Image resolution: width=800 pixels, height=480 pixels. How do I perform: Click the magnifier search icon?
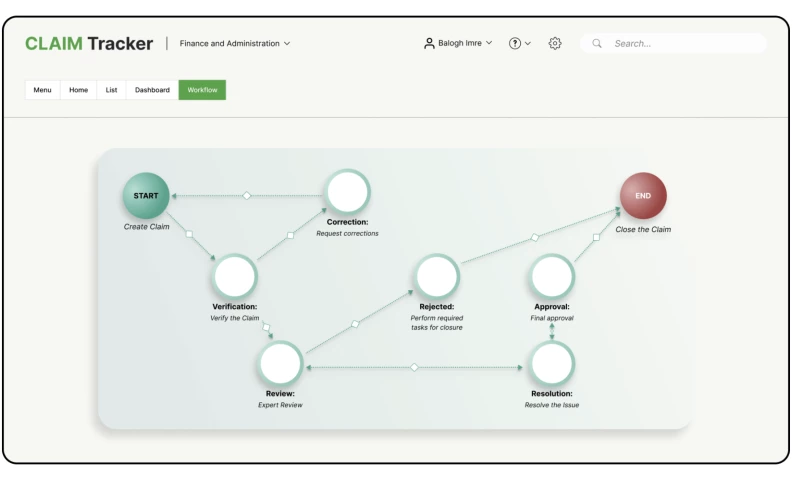pos(597,44)
